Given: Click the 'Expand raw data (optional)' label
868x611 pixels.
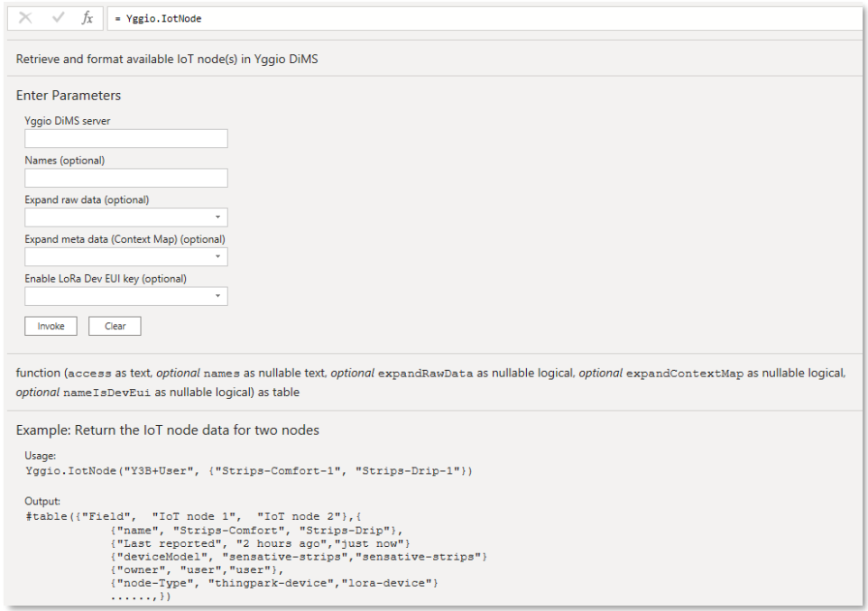Looking at the screenshot, I should 87,199.
